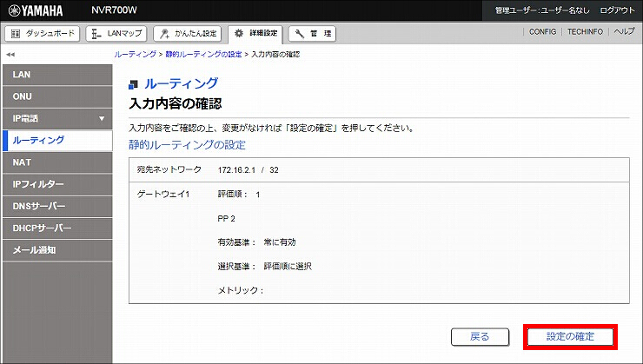This screenshot has width=643, height=364.
Task: Open TECHINFO link
Action: point(585,31)
